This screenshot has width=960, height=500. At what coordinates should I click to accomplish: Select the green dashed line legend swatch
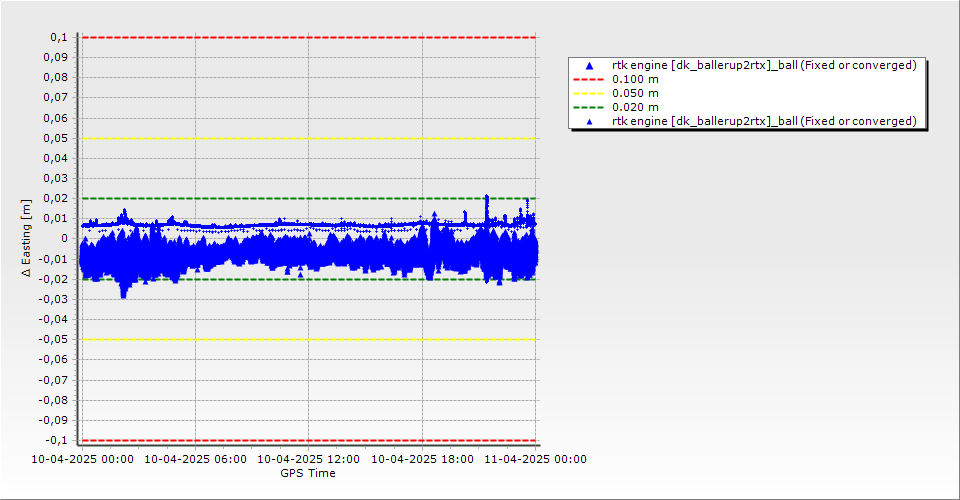pyautogui.click(x=588, y=108)
